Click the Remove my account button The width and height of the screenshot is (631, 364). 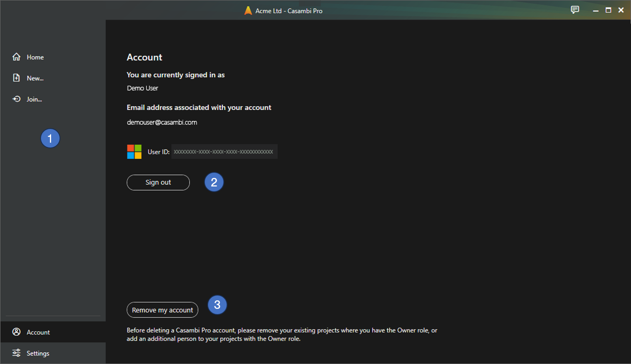pos(162,310)
